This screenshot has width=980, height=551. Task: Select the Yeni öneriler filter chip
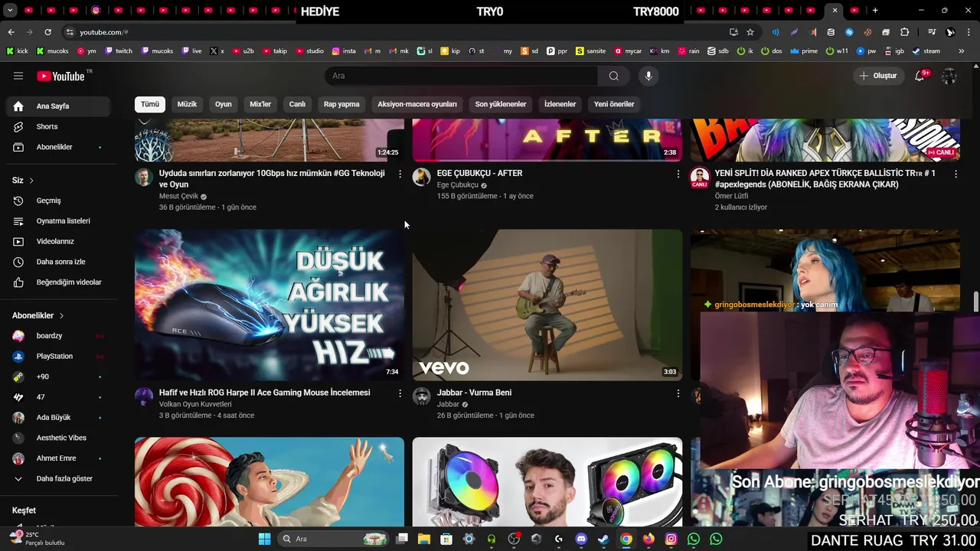pos(614,104)
